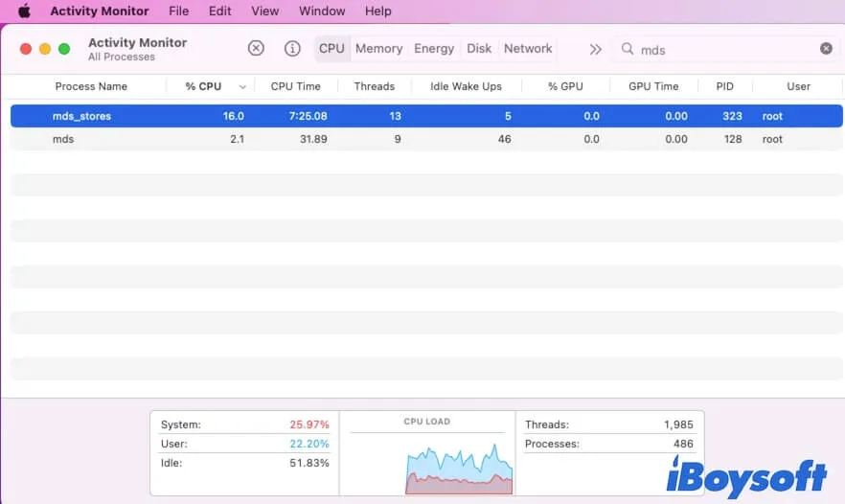
Task: Sort by the Threads column header
Action: click(374, 86)
